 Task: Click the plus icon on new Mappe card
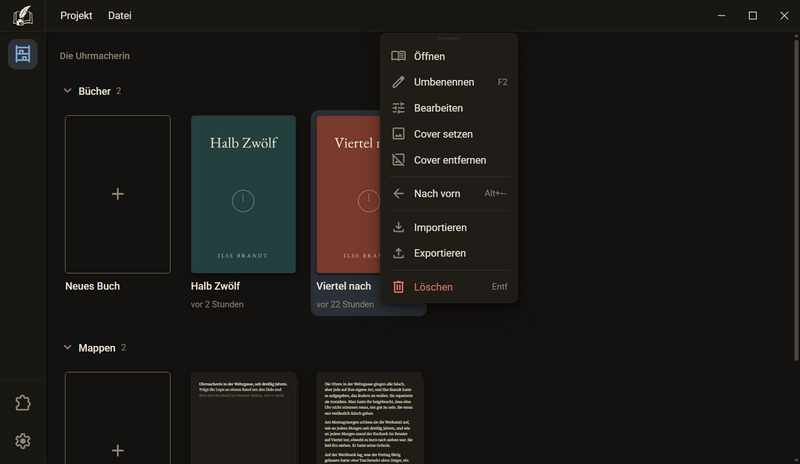pyautogui.click(x=118, y=450)
